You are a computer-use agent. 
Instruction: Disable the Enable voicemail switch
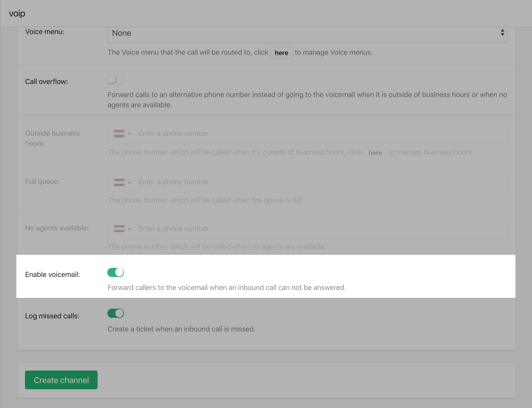pos(116,272)
